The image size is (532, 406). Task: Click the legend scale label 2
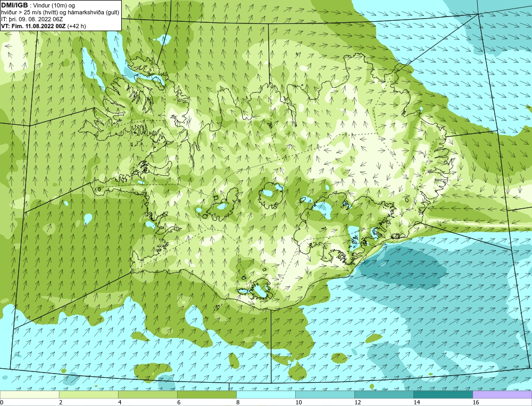coord(61,402)
